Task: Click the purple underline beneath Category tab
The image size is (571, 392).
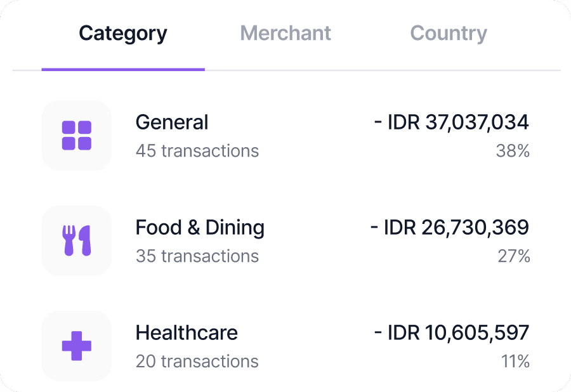Action: click(123, 69)
